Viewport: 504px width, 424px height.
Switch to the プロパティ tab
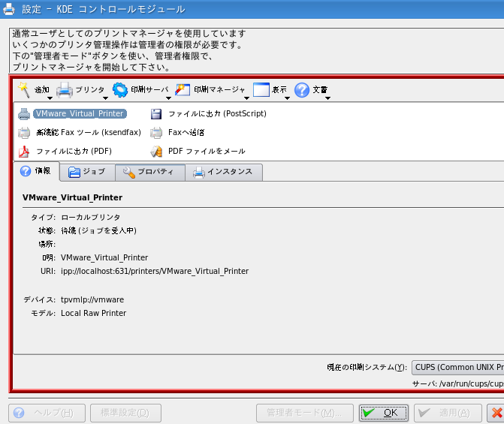[x=150, y=172]
